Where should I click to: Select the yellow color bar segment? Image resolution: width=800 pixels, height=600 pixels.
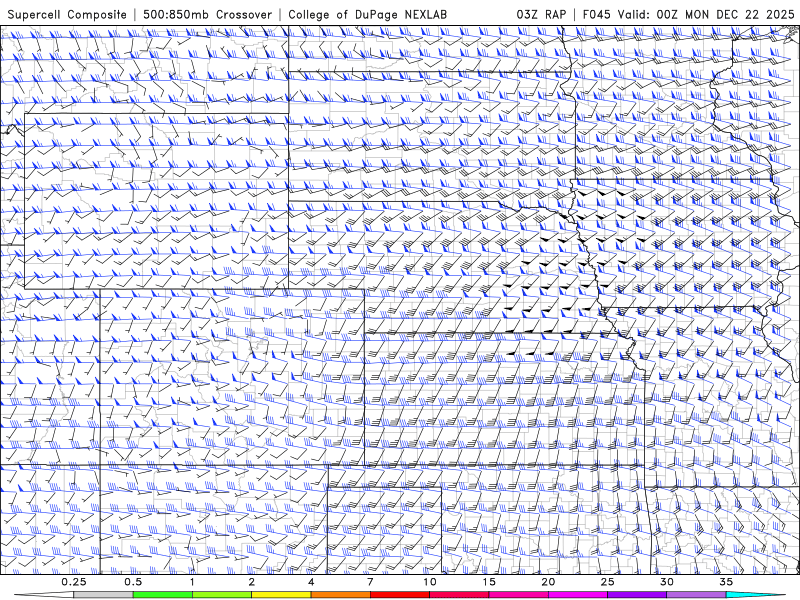281,595
